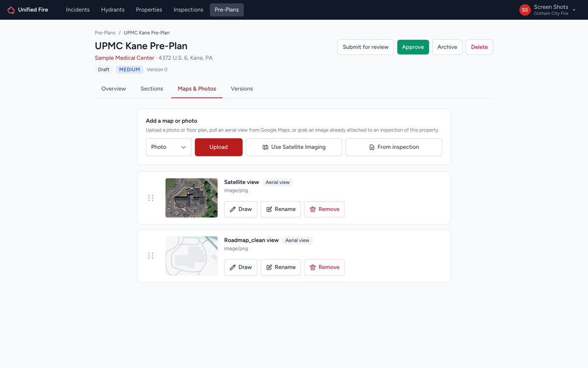Click the edit icon in Roadmap_clean view Rename

point(269,267)
